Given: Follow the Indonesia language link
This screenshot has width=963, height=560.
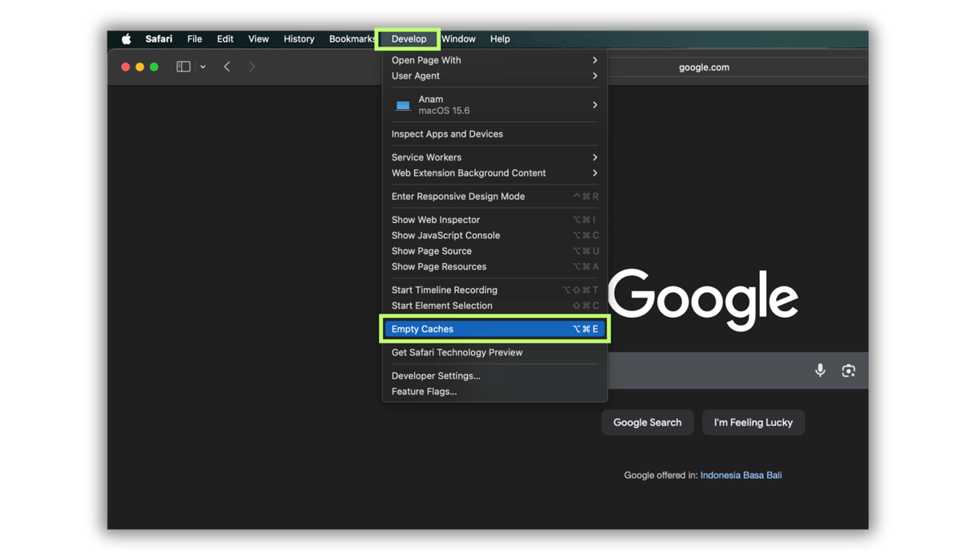Looking at the screenshot, I should point(719,475).
